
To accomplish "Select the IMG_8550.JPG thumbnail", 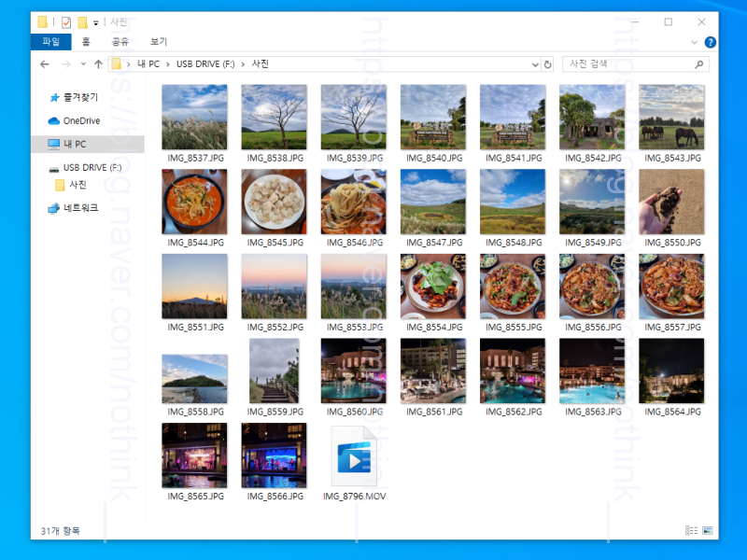I will 671,202.
